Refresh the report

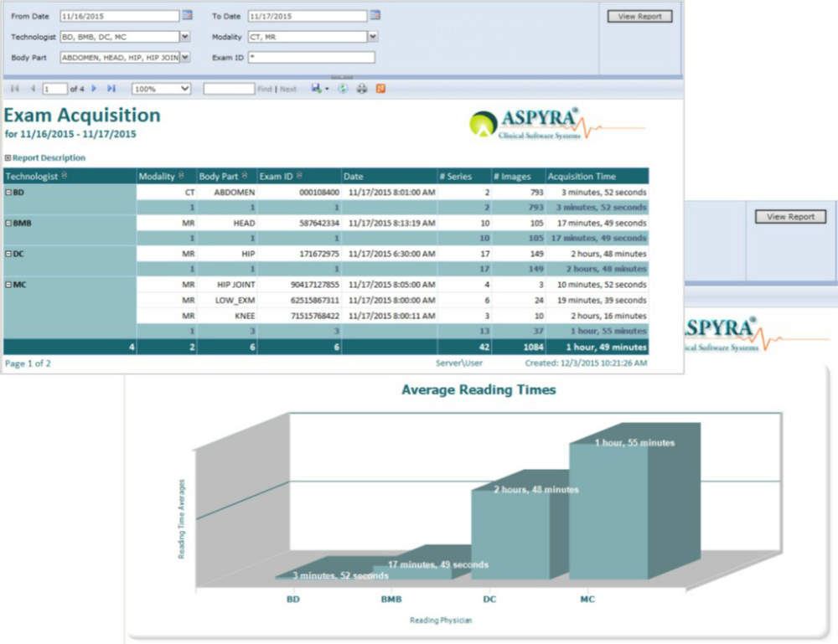click(x=343, y=88)
